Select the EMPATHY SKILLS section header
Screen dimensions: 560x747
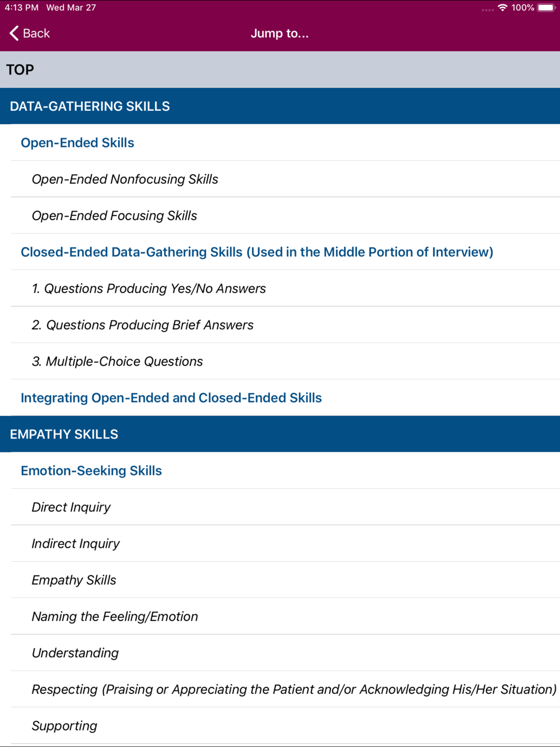click(280, 434)
